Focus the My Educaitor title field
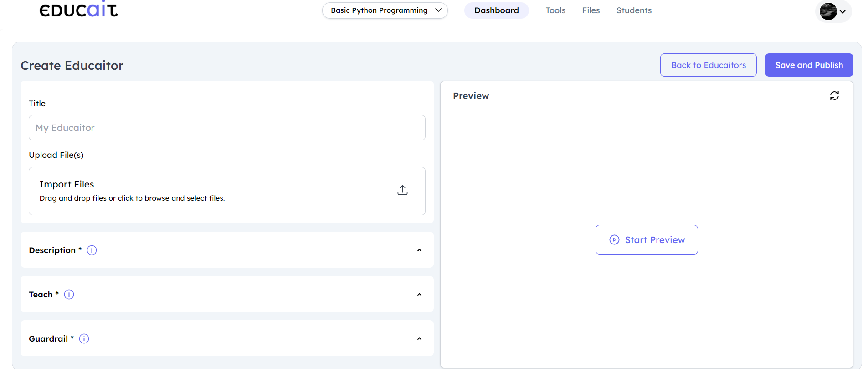Image resolution: width=868 pixels, height=369 pixels. pyautogui.click(x=227, y=128)
